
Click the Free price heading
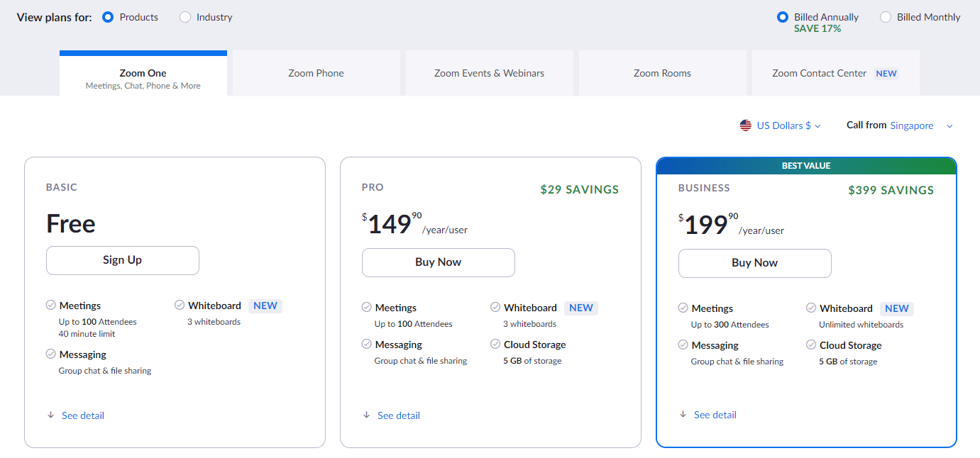[x=71, y=224]
